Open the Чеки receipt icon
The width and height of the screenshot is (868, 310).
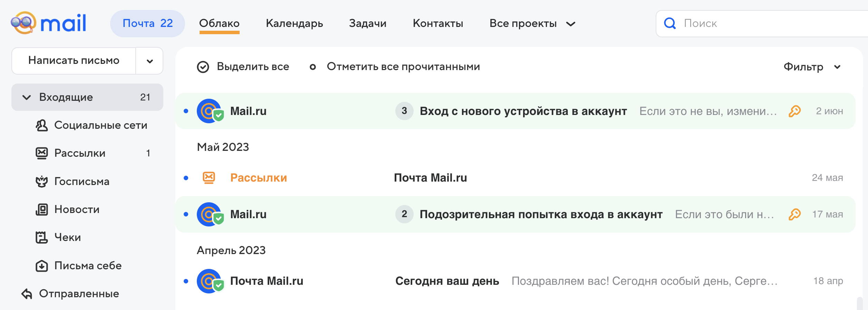tap(42, 238)
